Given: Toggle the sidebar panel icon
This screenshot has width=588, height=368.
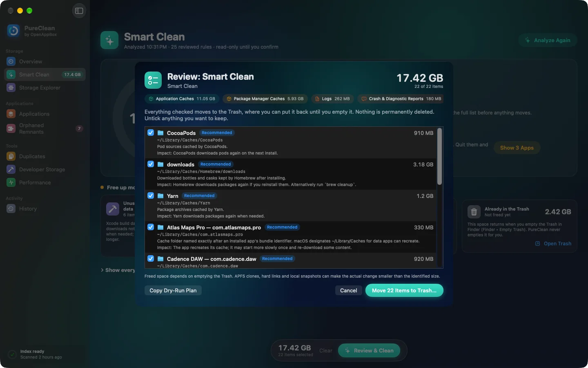Looking at the screenshot, I should [79, 11].
